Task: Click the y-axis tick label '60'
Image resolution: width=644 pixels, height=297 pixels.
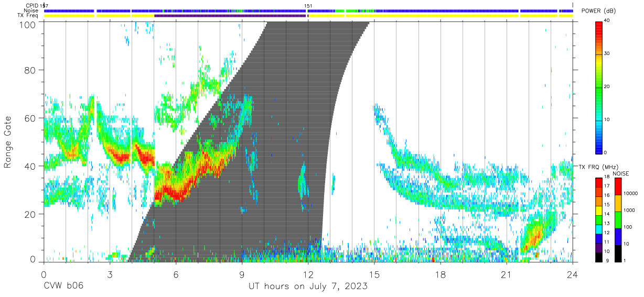Action: click(30, 118)
